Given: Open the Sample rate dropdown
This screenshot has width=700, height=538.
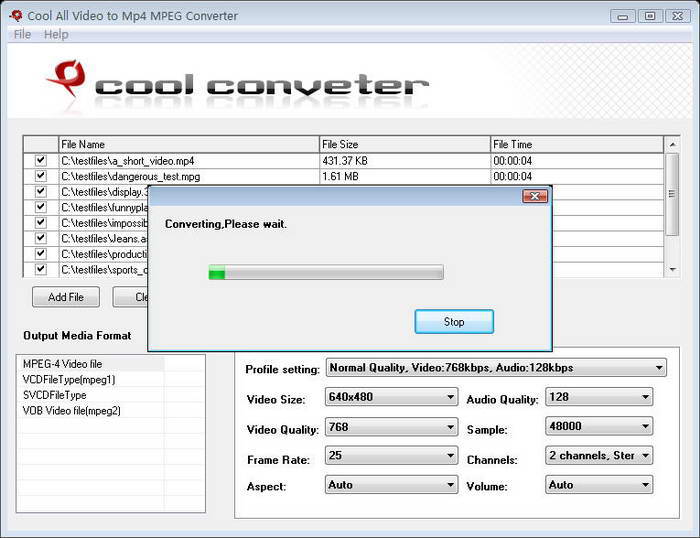Looking at the screenshot, I should [x=599, y=426].
